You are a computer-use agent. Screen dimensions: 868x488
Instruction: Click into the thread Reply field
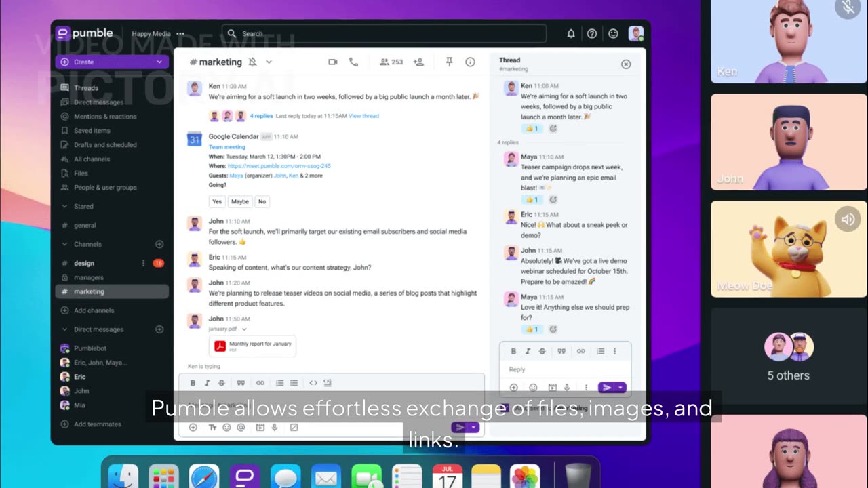point(566,369)
